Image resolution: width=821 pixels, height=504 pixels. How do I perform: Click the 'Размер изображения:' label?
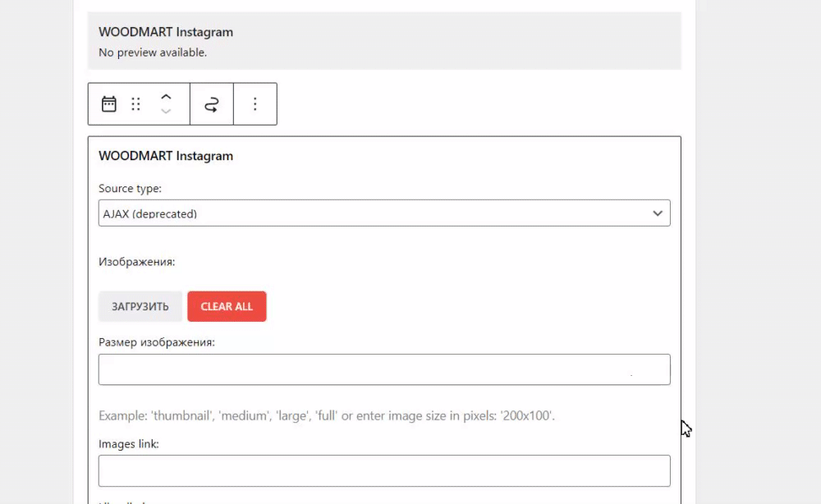(157, 342)
